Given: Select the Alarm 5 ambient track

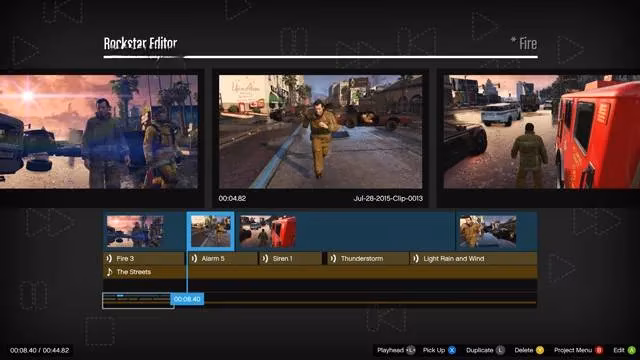Looking at the screenshot, I should (x=223, y=258).
